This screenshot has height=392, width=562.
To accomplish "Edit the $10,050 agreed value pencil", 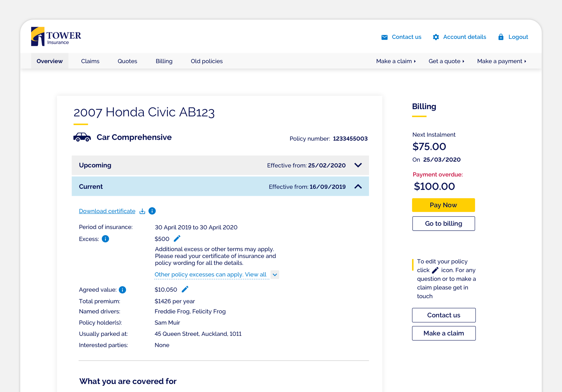I will click(x=185, y=289).
